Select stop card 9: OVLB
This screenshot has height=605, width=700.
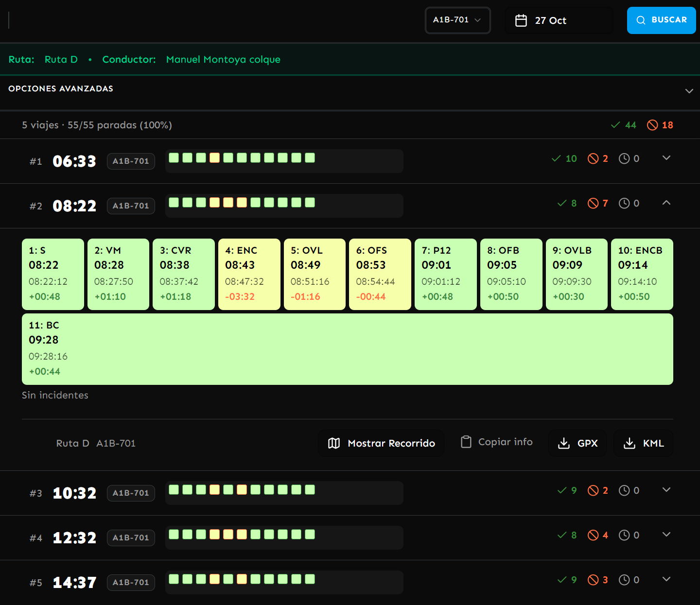[x=577, y=274]
